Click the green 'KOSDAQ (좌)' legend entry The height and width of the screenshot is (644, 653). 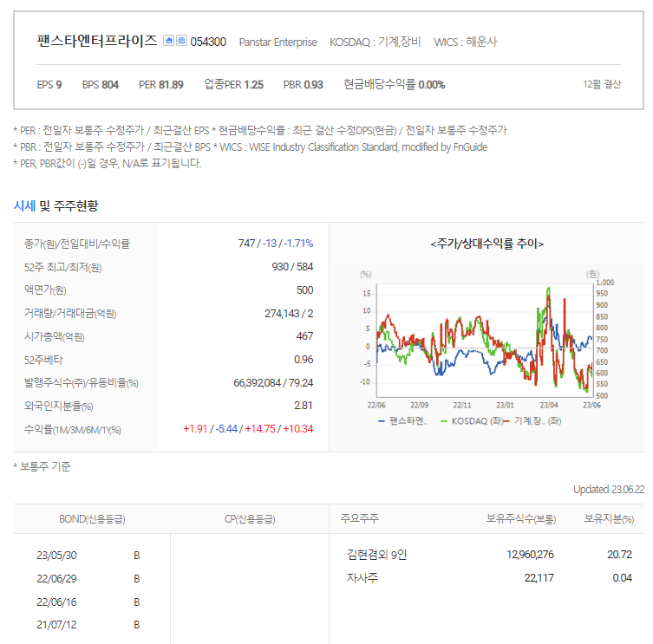(472, 421)
